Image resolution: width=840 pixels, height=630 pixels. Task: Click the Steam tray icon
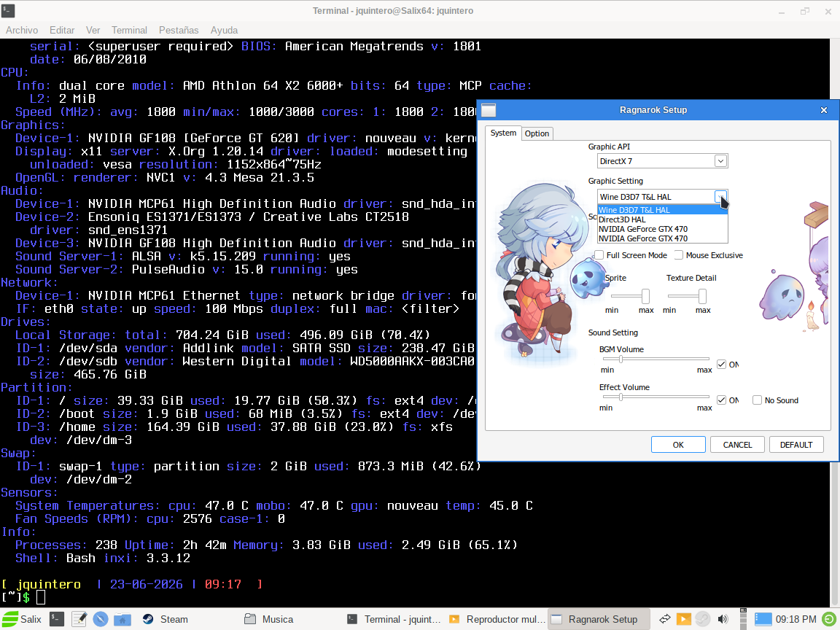tap(702, 619)
